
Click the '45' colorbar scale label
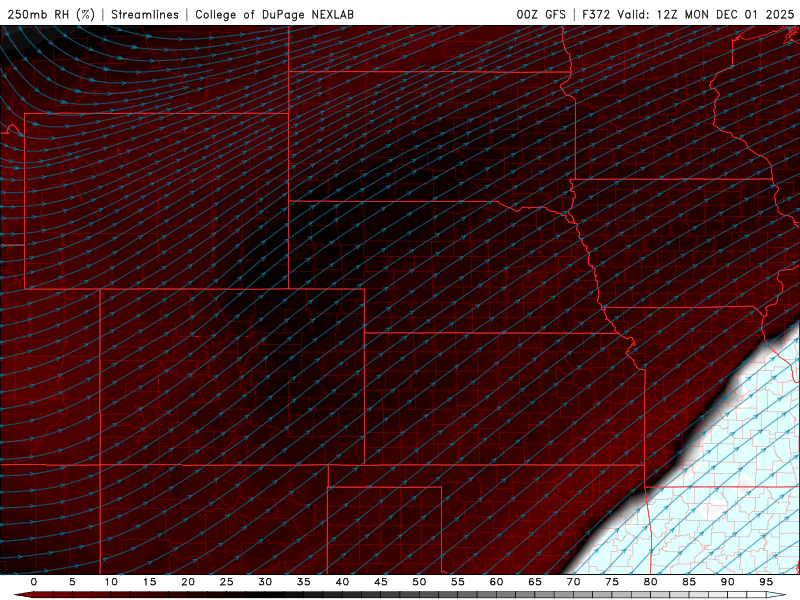(x=380, y=582)
